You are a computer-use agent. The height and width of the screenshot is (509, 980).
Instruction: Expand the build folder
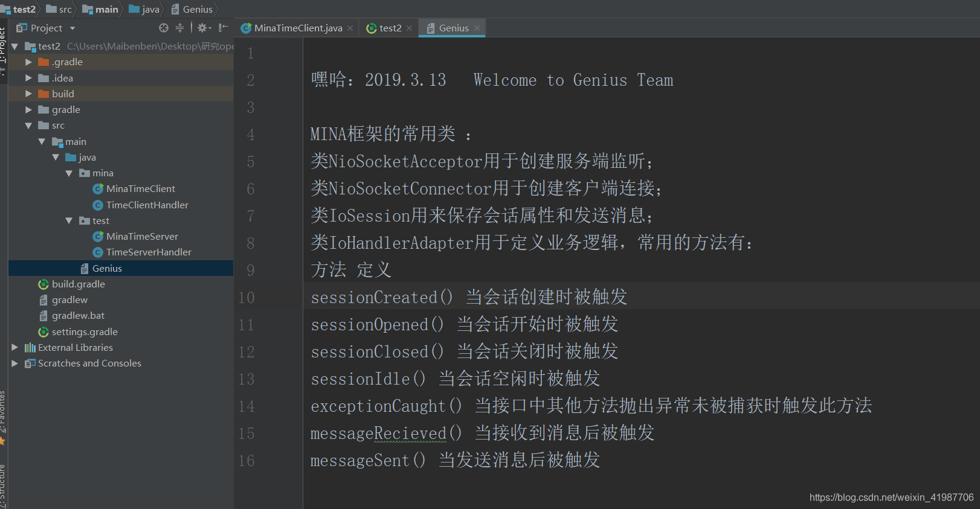28,94
